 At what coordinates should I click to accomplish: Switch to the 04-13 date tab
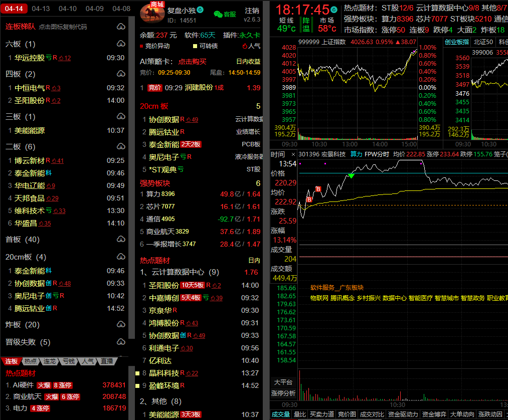41,9
